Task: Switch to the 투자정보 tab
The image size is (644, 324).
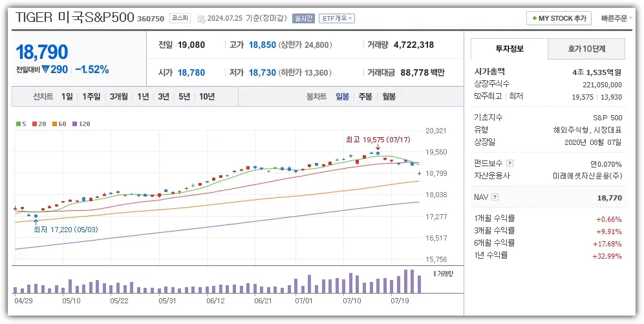Action: [x=509, y=49]
